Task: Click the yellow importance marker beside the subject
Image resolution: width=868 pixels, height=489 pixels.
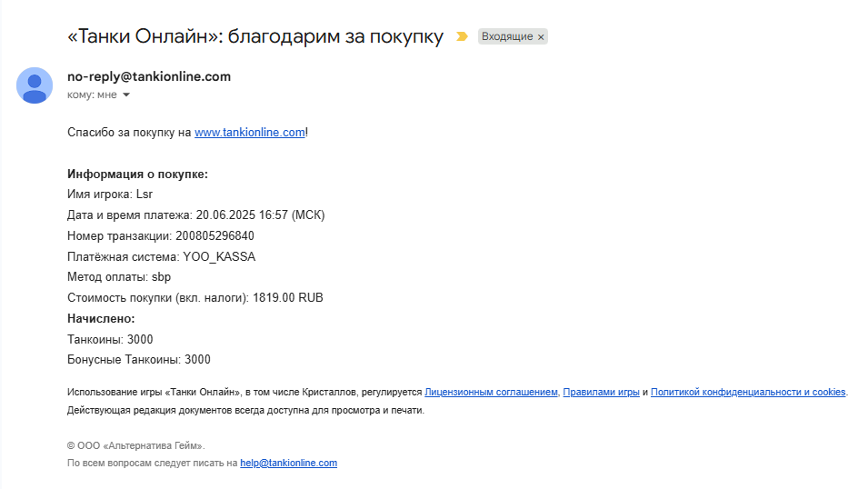Action: [462, 36]
